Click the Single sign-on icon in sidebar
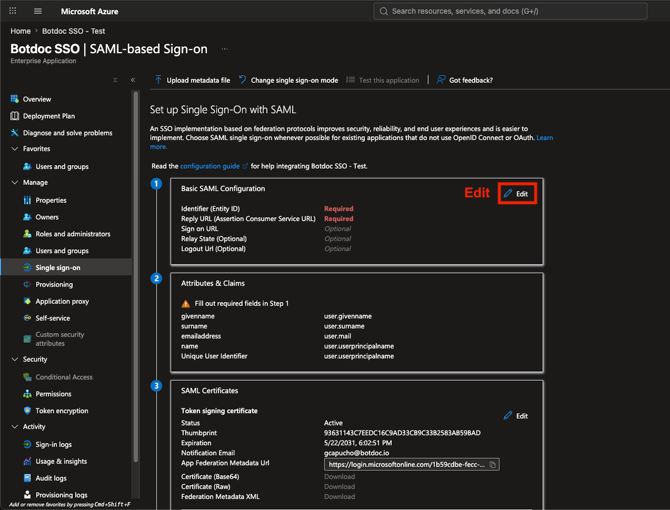This screenshot has height=510, width=670. 27,267
